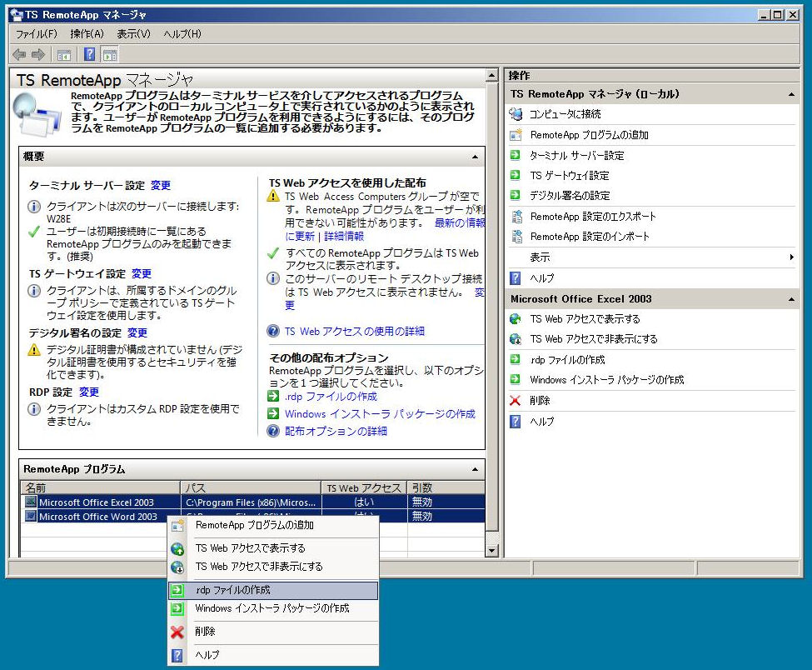
Task: Click the コンピュータに接続 icon in actions pane
Action: (x=516, y=114)
